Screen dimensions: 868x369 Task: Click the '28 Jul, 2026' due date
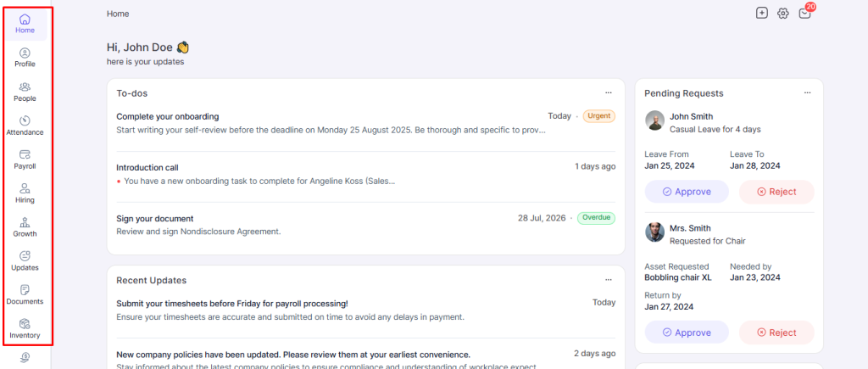coord(542,218)
